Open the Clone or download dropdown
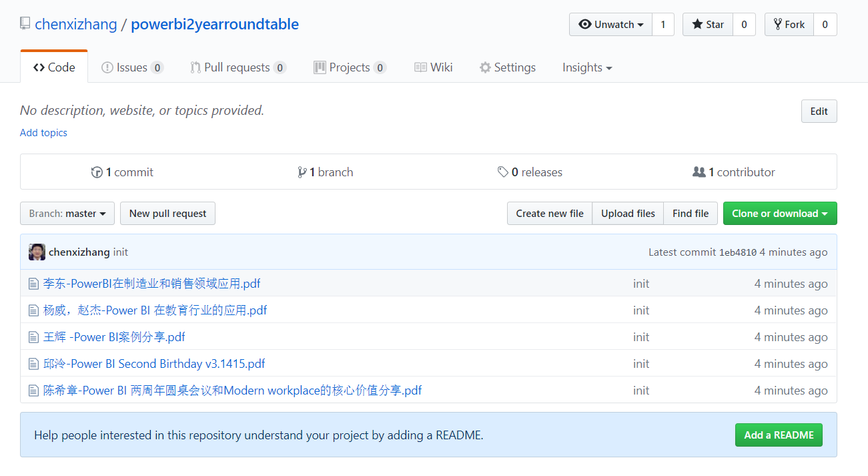The width and height of the screenshot is (868, 476). pyautogui.click(x=779, y=214)
